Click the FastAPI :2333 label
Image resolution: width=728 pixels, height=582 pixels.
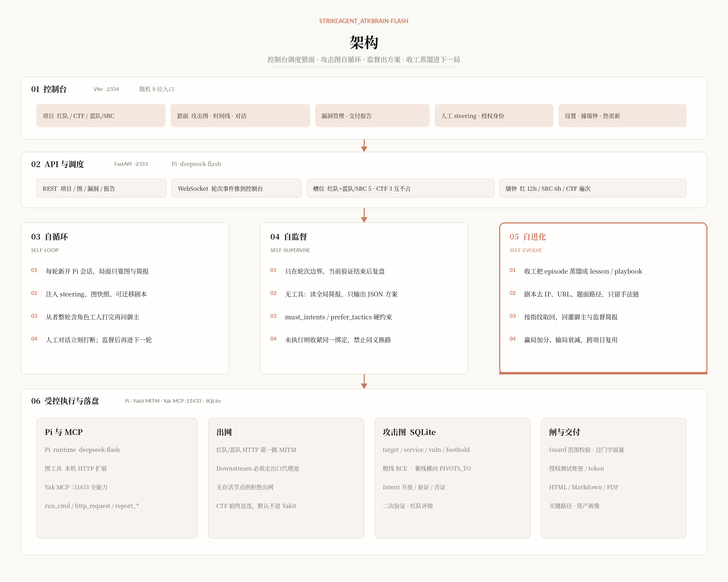coord(131,164)
